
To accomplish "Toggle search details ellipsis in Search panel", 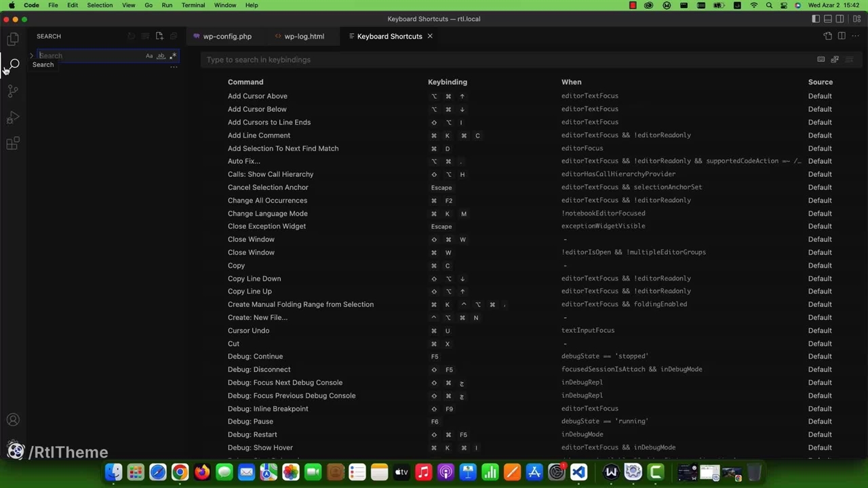I will tap(174, 66).
